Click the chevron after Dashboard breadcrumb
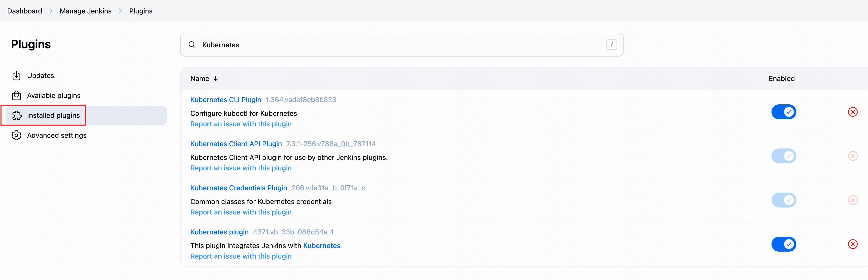 click(x=51, y=11)
